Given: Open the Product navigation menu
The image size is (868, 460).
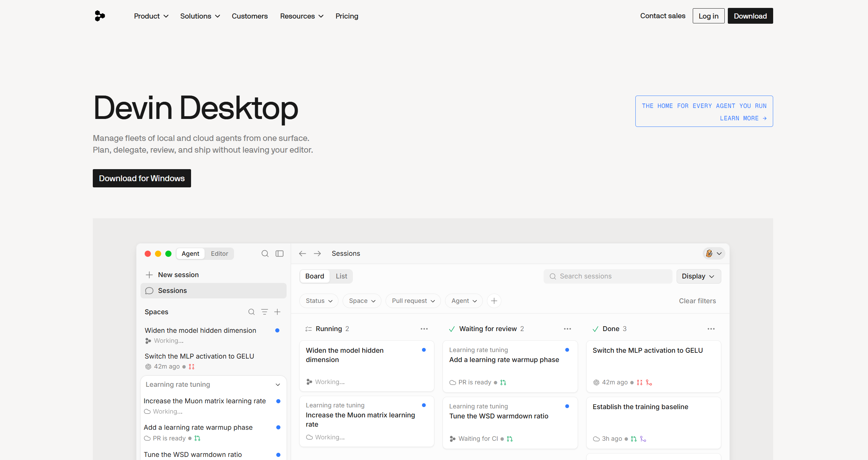Looking at the screenshot, I should [x=151, y=16].
